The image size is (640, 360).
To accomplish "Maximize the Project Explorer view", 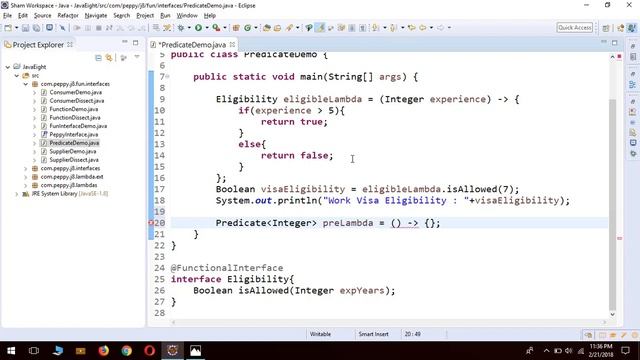I will click(136, 42).
